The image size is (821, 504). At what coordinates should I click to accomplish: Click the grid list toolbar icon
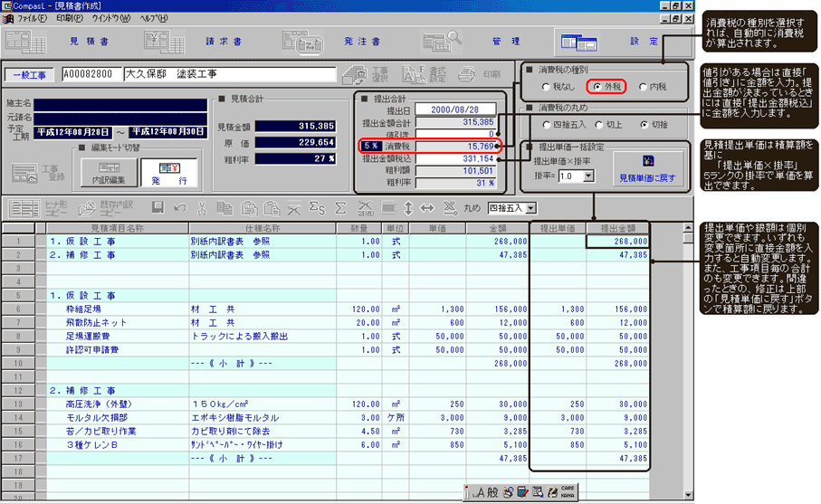(x=24, y=208)
